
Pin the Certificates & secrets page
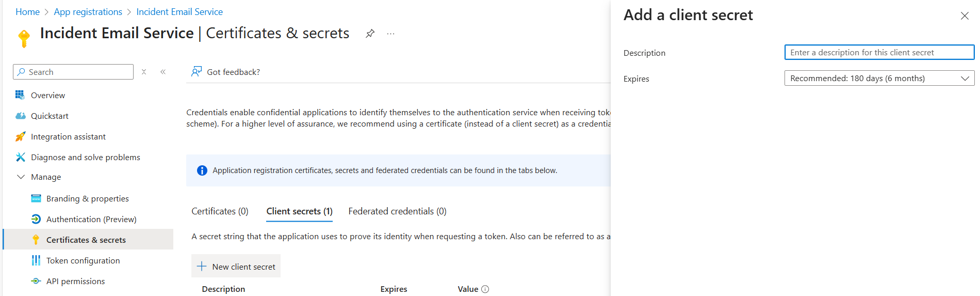coord(370,34)
